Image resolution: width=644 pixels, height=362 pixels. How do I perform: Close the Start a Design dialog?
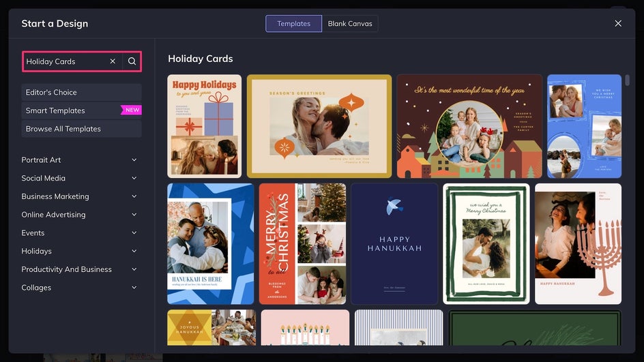click(618, 23)
